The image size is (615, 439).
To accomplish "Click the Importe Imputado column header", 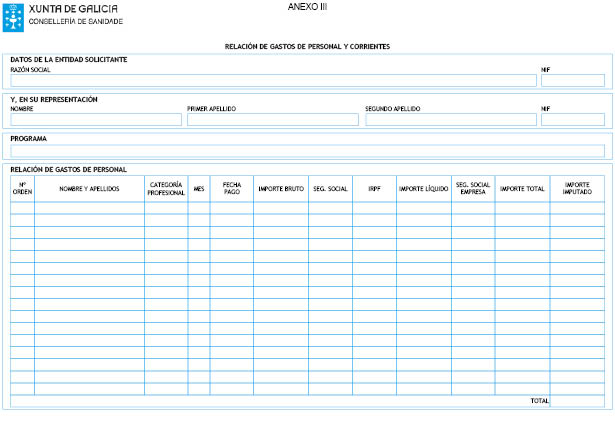I will 577,188.
